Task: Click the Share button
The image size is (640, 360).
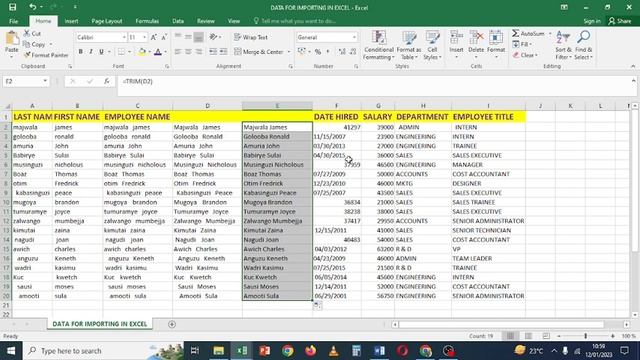Action: 620,21
